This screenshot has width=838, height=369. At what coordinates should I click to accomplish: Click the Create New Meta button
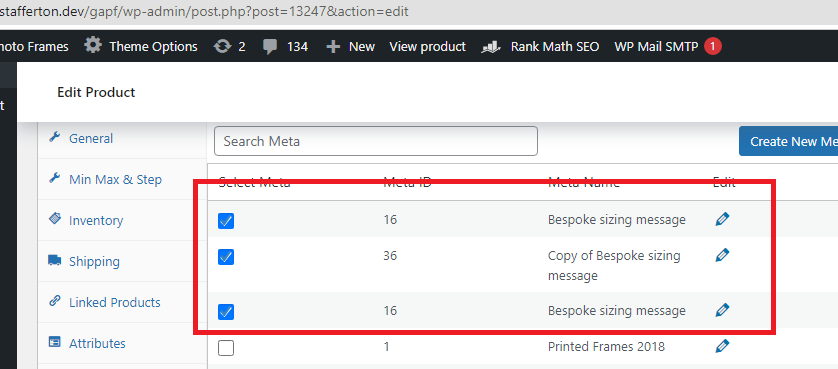789,141
